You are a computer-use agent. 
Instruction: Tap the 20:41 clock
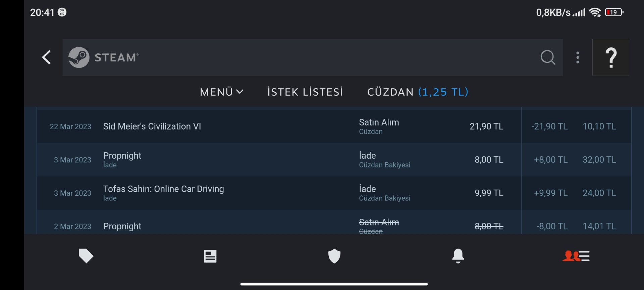(x=42, y=12)
